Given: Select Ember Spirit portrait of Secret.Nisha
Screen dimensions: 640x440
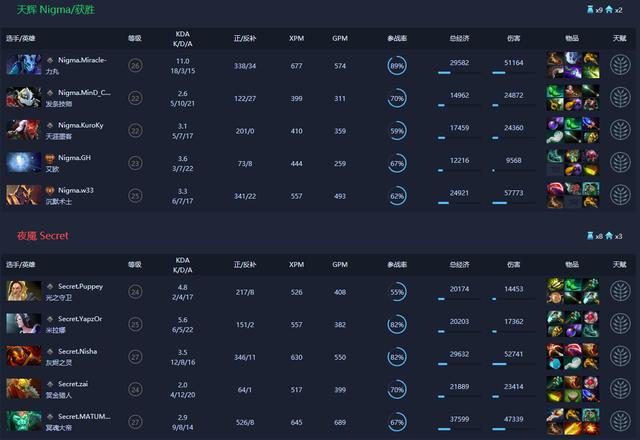Looking at the screenshot, I should point(24,356).
